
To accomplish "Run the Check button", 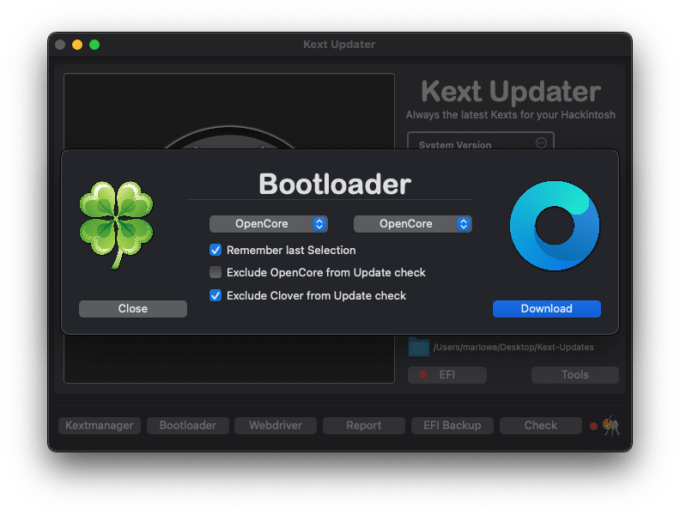I will point(540,425).
